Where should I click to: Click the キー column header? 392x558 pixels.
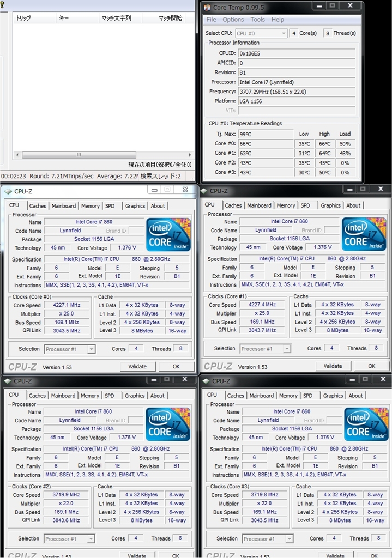(77, 18)
